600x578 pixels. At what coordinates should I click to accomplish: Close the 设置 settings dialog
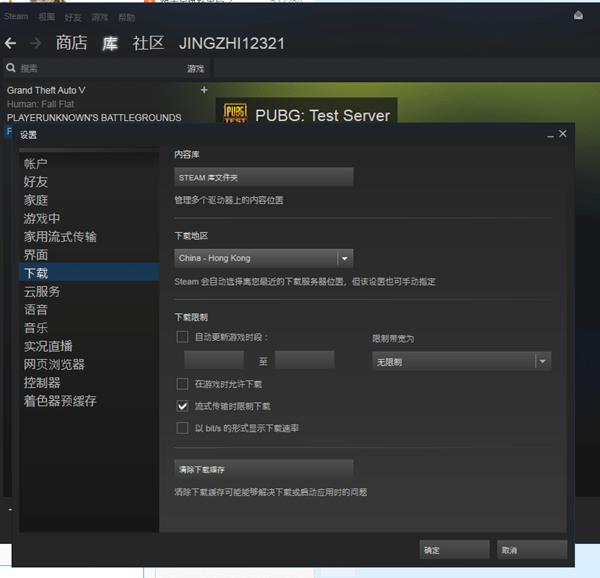point(562,134)
